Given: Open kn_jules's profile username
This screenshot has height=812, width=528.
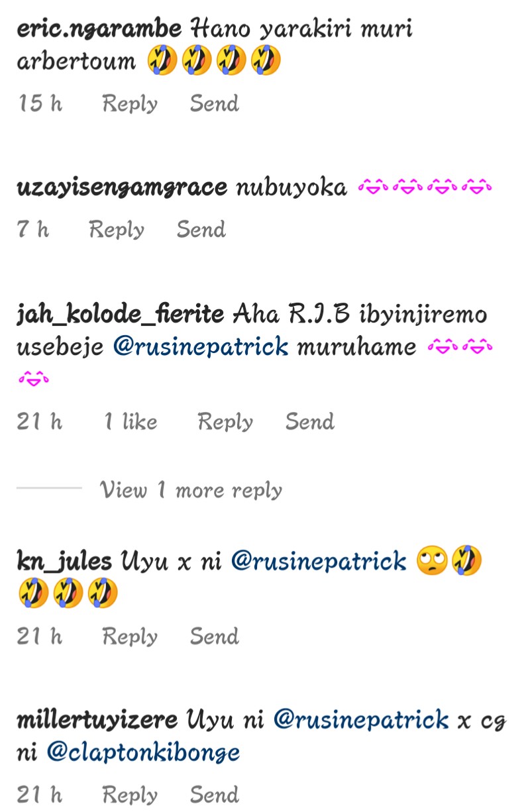Looking at the screenshot, I should click(x=64, y=562).
